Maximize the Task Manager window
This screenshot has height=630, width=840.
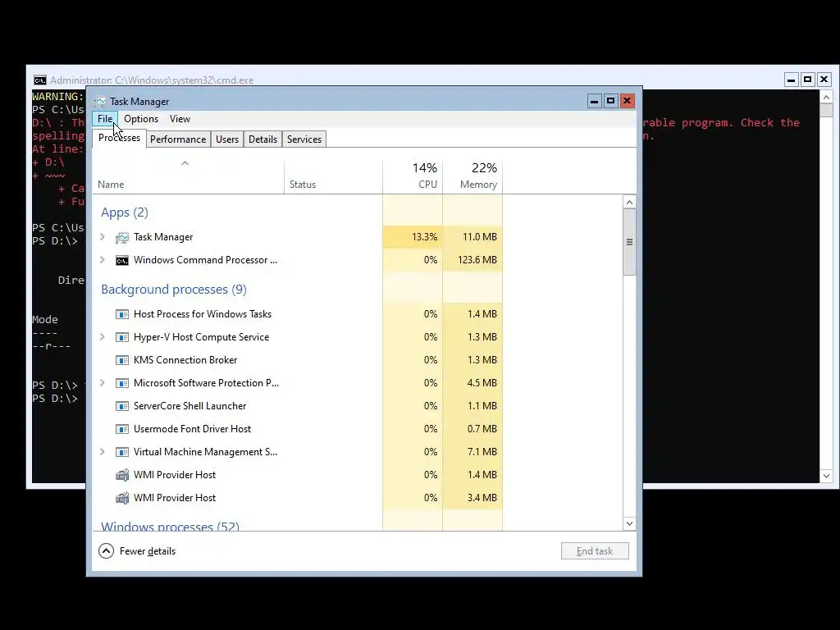(610, 101)
